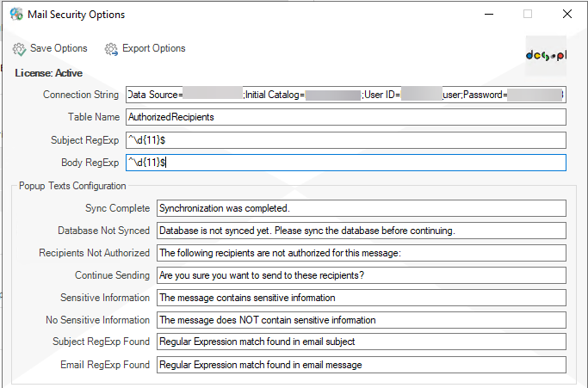Click the company logo image at top right

pos(546,55)
